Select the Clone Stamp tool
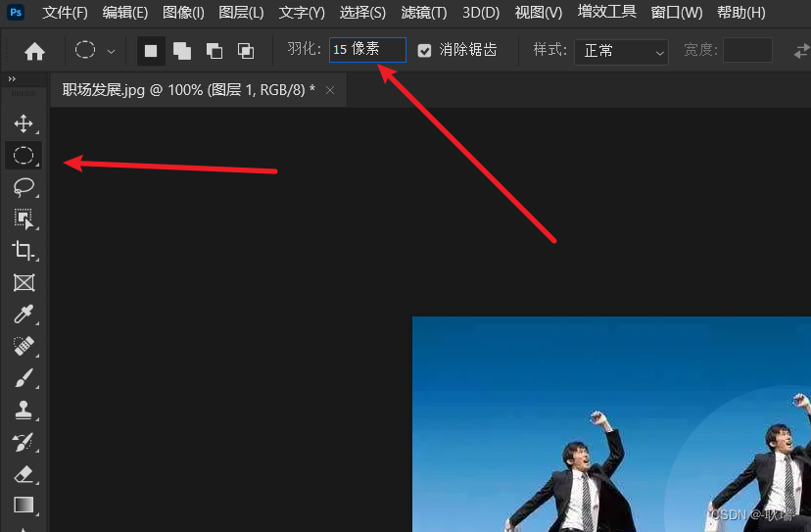811x532 pixels. 24,410
